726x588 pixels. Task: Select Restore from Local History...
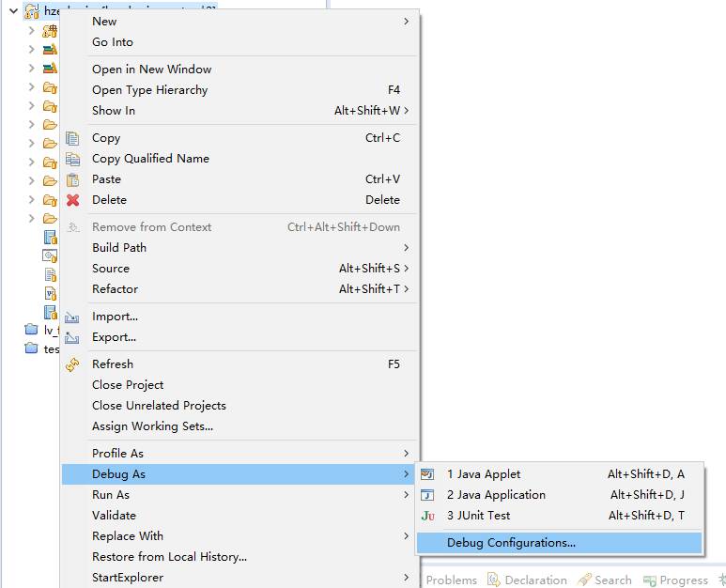[x=239, y=557]
